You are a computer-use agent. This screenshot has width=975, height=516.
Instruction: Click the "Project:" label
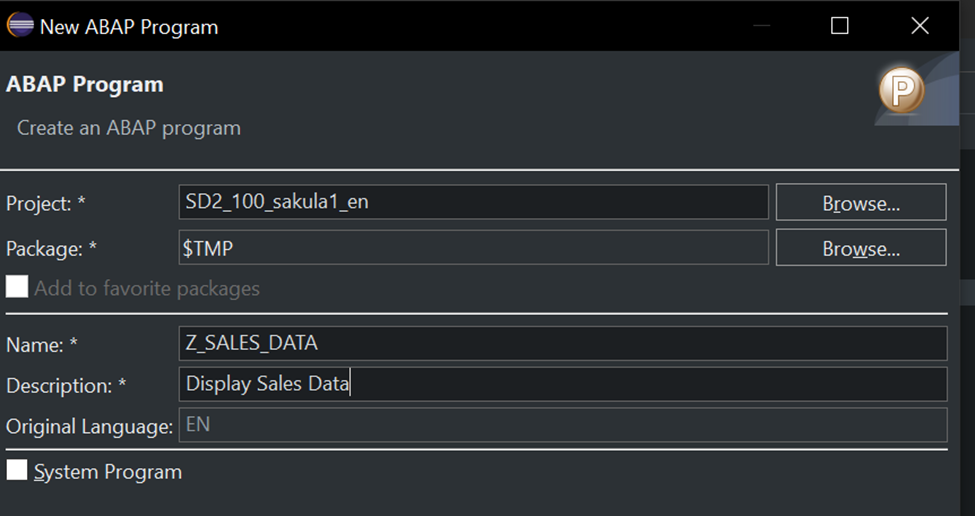pyautogui.click(x=39, y=203)
